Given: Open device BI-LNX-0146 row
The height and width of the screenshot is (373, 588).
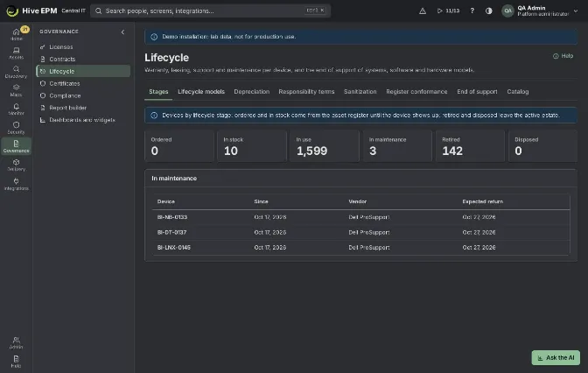Looking at the screenshot, I should (360, 248).
